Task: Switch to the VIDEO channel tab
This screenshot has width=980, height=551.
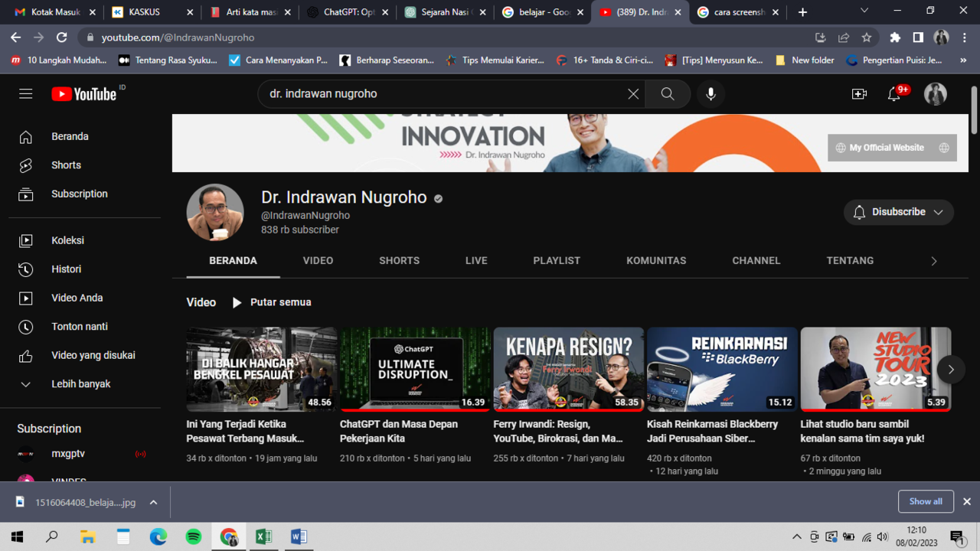Action: click(x=318, y=261)
